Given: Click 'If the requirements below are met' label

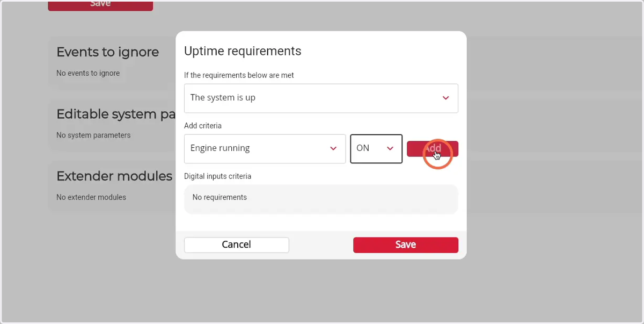Looking at the screenshot, I should [x=239, y=75].
